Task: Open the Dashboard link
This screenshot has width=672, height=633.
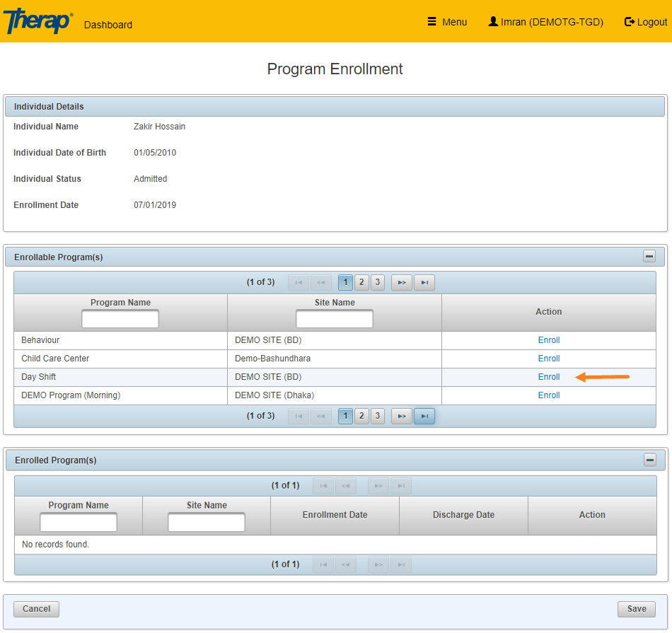Action: click(x=108, y=25)
